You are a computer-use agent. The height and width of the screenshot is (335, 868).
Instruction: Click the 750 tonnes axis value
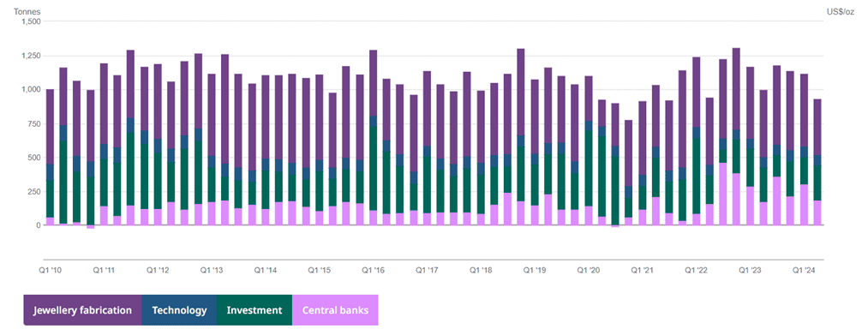pyautogui.click(x=35, y=123)
